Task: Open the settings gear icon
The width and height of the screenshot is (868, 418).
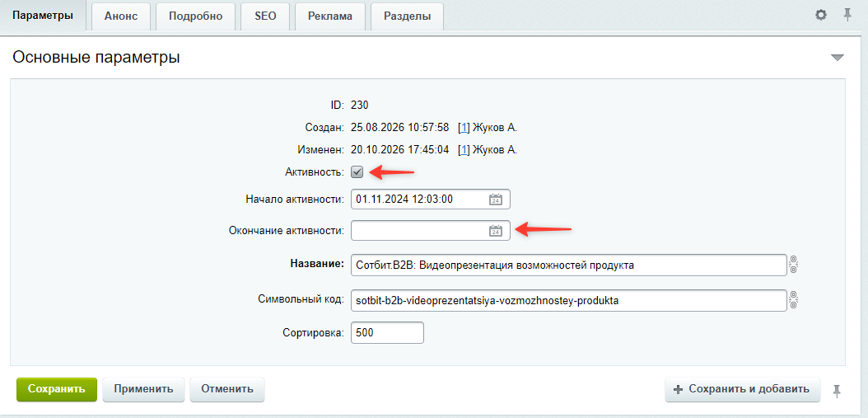Action: pyautogui.click(x=821, y=15)
